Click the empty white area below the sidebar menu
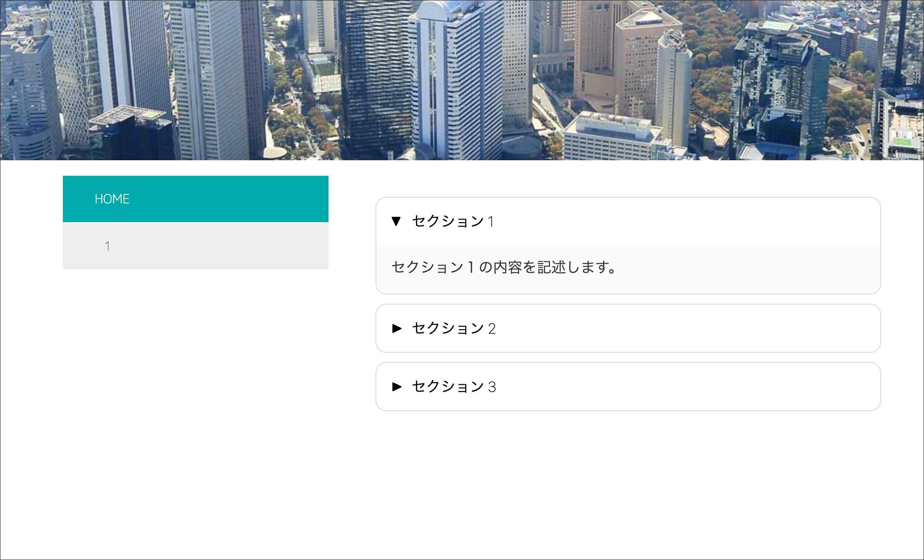Image resolution: width=924 pixels, height=560 pixels. (x=195, y=387)
